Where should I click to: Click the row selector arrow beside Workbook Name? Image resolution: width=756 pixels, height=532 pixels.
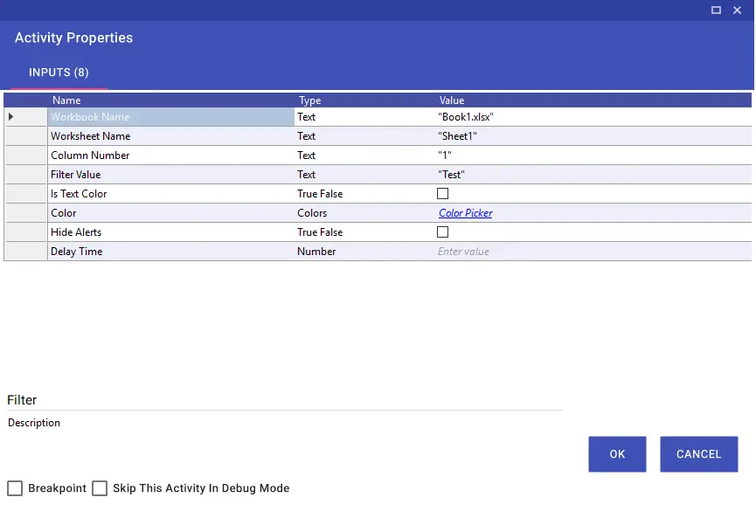[10, 116]
